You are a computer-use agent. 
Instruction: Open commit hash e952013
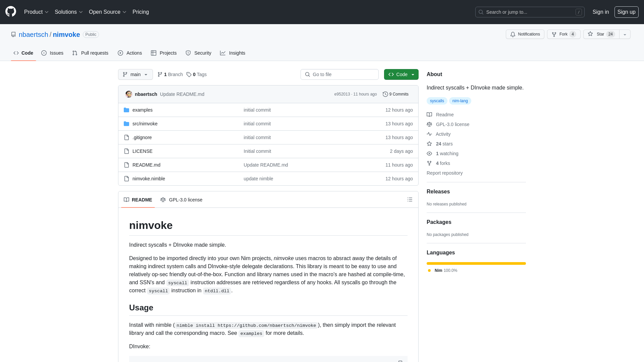pos(342,94)
